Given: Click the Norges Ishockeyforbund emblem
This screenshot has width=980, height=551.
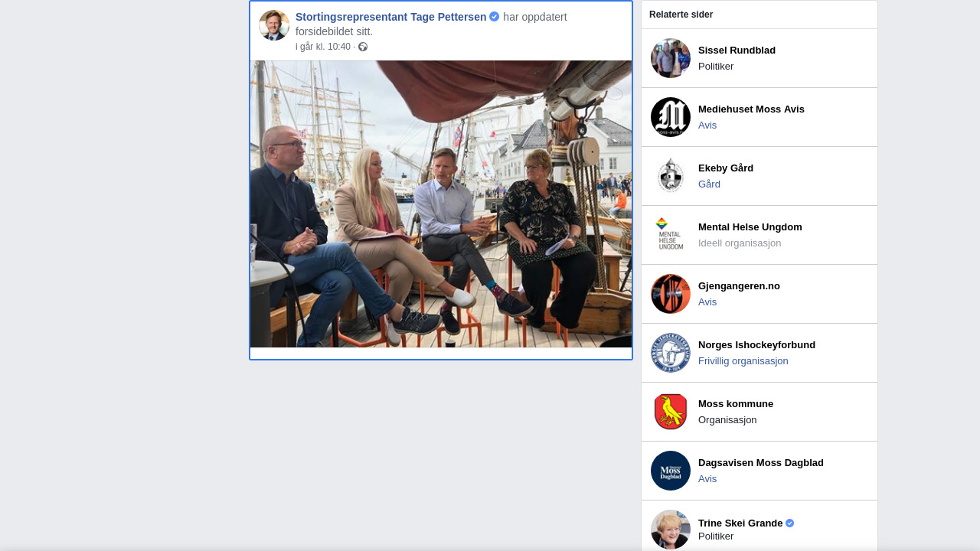Looking at the screenshot, I should (671, 353).
